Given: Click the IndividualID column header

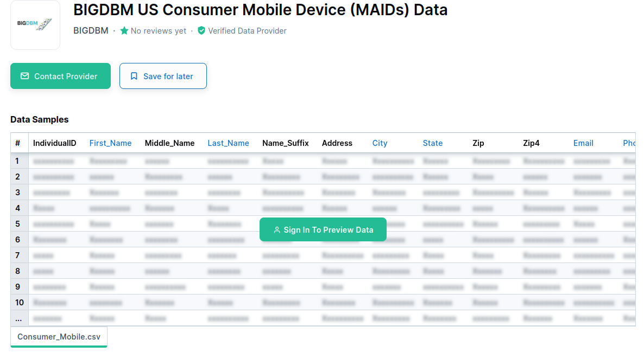Looking at the screenshot, I should click(x=55, y=143).
